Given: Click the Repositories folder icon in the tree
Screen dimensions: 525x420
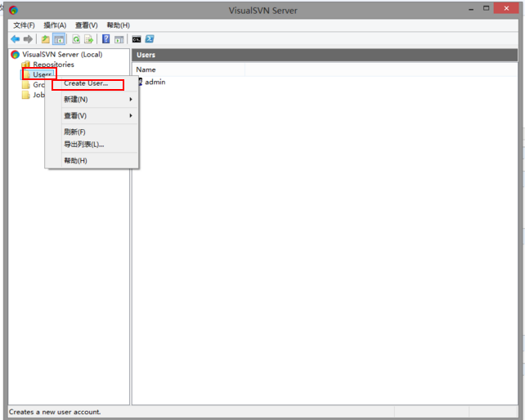Looking at the screenshot, I should 25,65.
